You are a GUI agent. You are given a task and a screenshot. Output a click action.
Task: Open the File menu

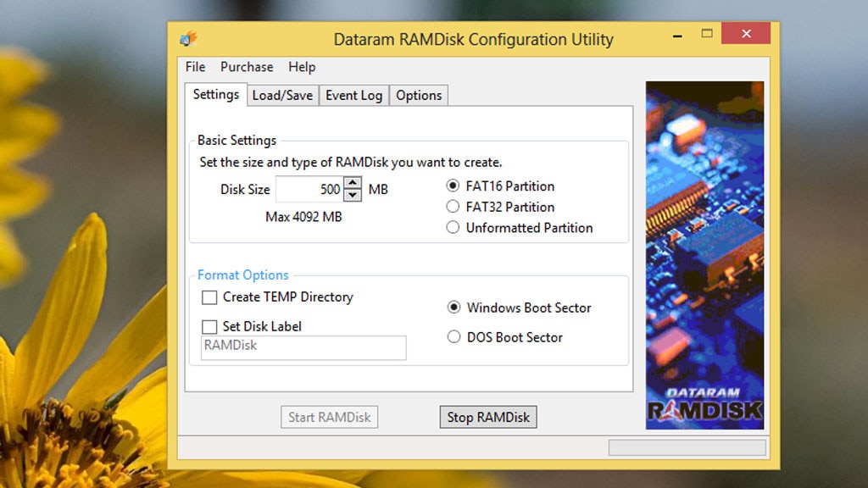click(195, 67)
